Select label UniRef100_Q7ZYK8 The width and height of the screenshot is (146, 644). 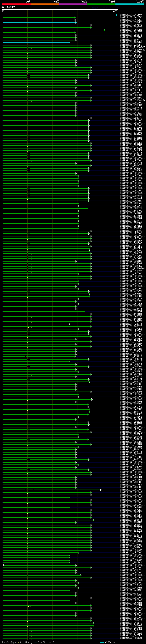[x=131, y=342]
